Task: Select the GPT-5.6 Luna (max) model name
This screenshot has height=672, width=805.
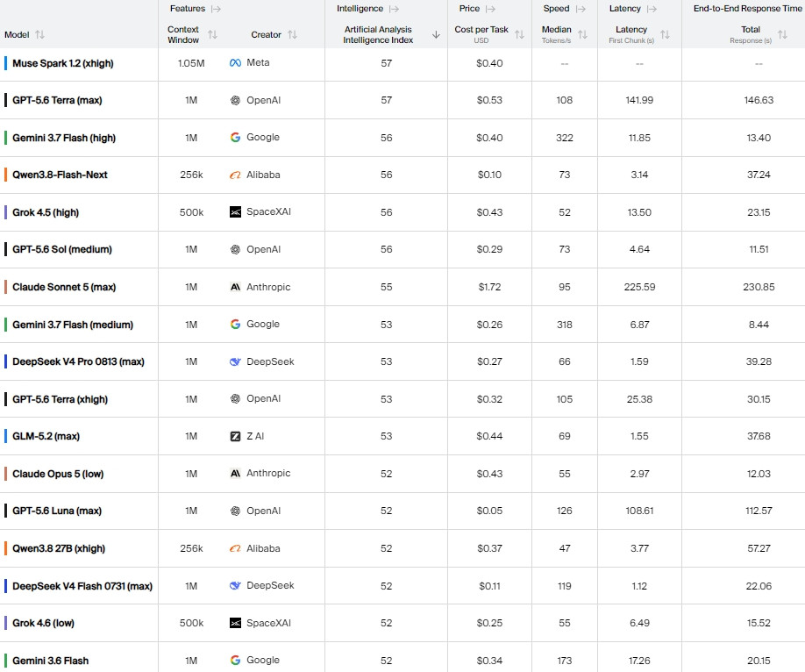Action: [57, 511]
